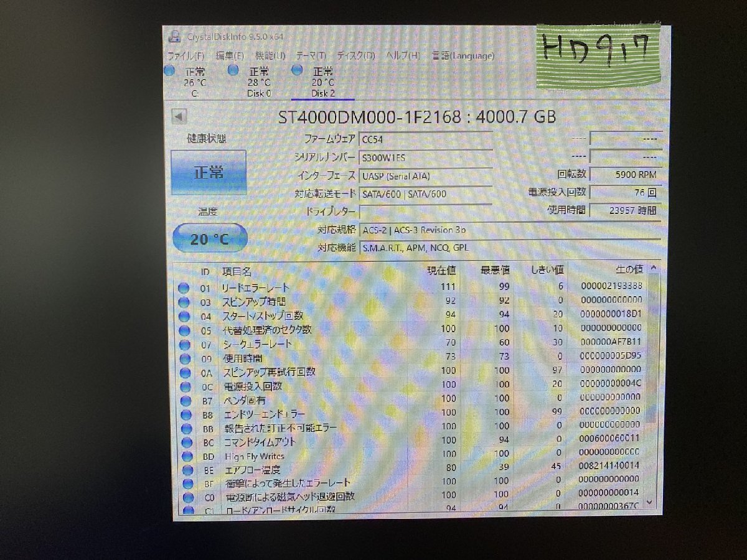Click the power on count 76 回 field

tap(624, 193)
